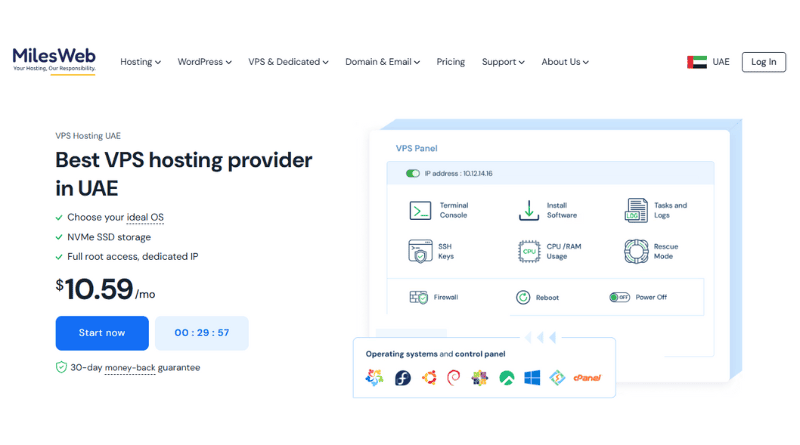Select the Ubuntu OS icon
800x445 pixels.
(x=429, y=378)
